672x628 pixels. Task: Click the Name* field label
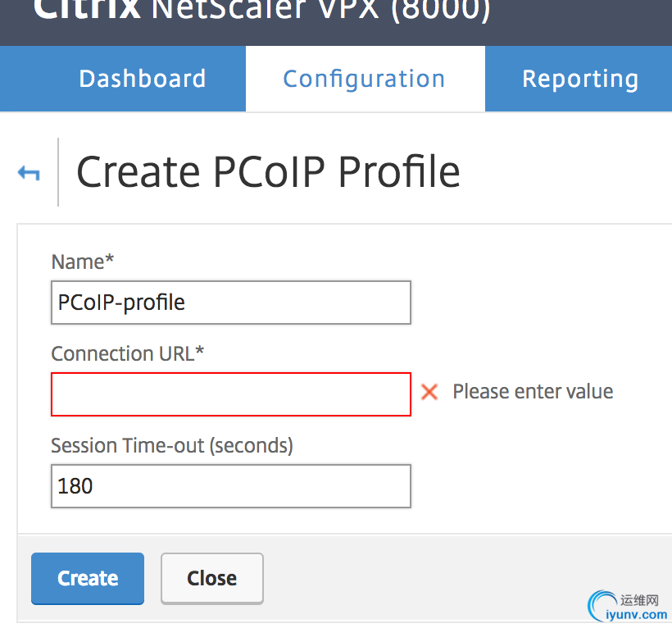coord(83,262)
